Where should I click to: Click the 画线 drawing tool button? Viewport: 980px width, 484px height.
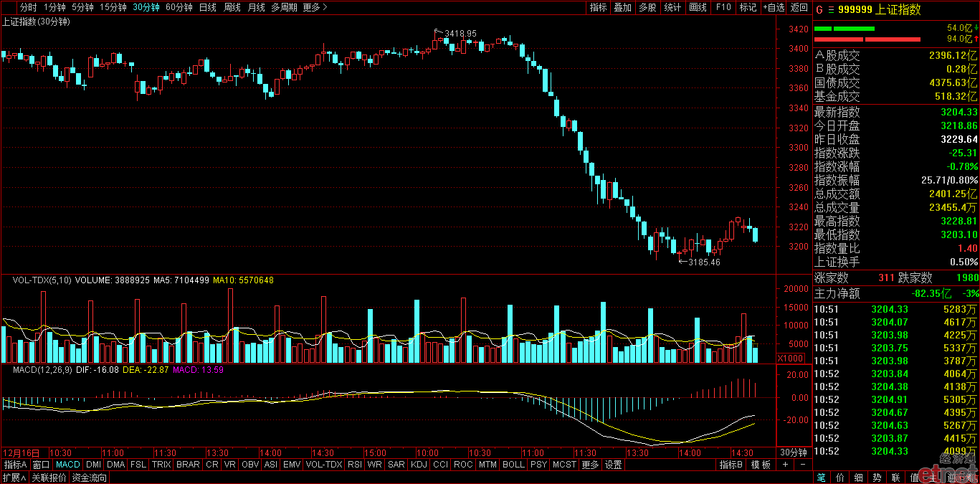pos(698,7)
